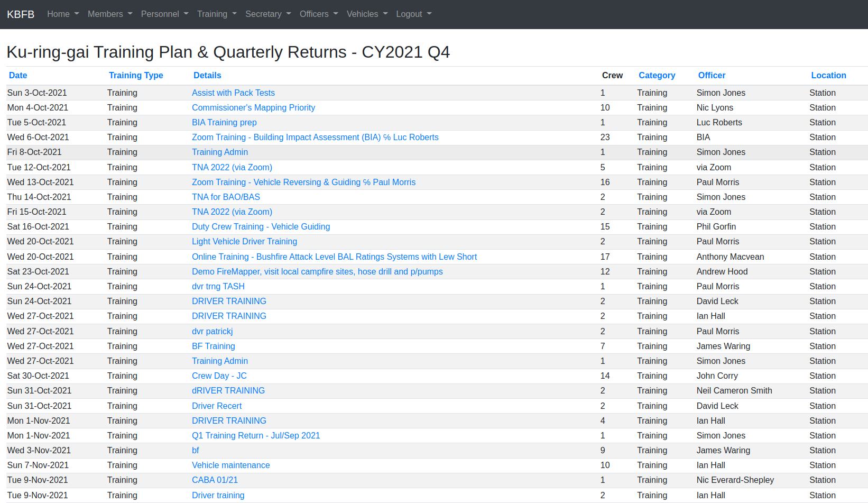Open Zoom Training Building Impact Assessment link

click(x=315, y=138)
